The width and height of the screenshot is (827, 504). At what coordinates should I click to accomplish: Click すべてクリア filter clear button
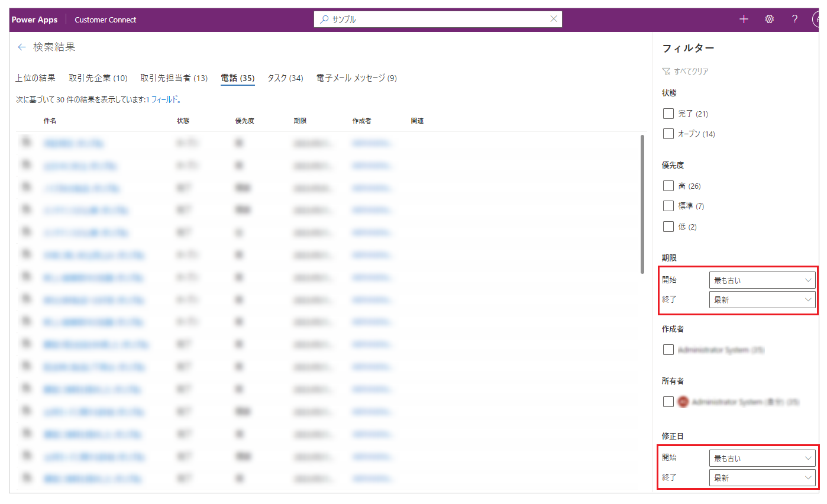click(x=686, y=72)
